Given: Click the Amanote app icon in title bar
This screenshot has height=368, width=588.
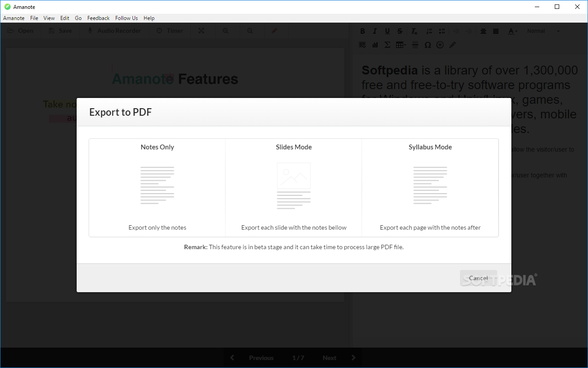Looking at the screenshot, I should (x=7, y=7).
